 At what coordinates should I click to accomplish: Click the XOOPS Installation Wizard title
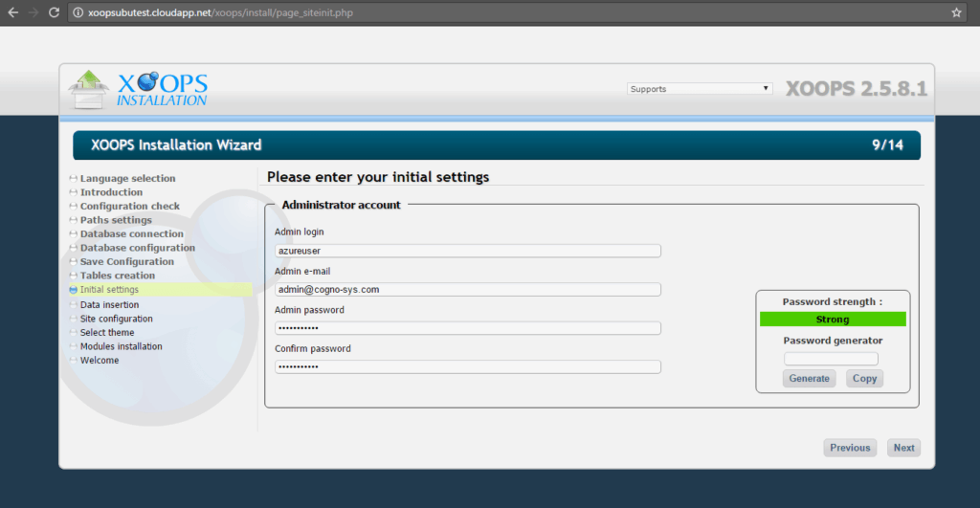(176, 145)
